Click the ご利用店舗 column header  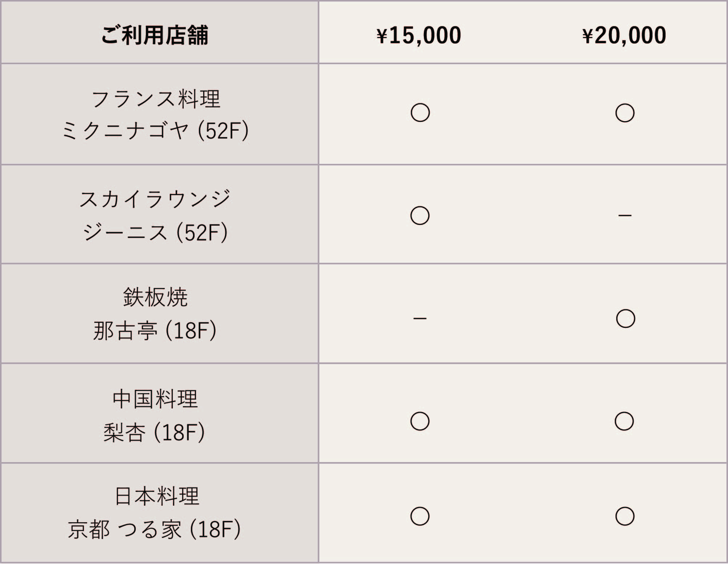click(155, 35)
